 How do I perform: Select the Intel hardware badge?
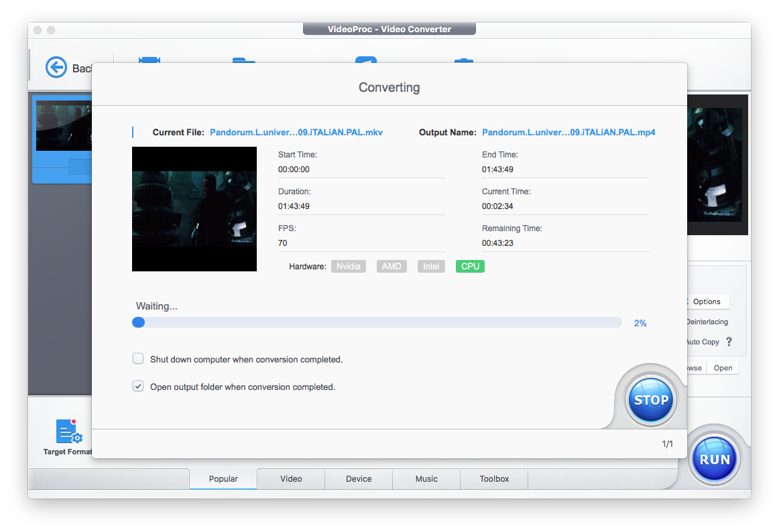(x=431, y=266)
